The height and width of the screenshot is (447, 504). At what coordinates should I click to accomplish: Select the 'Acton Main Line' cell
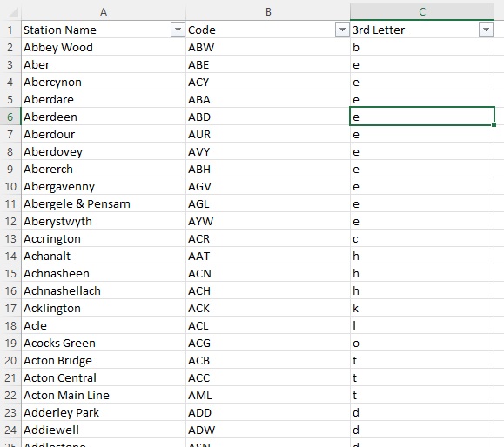pos(104,395)
